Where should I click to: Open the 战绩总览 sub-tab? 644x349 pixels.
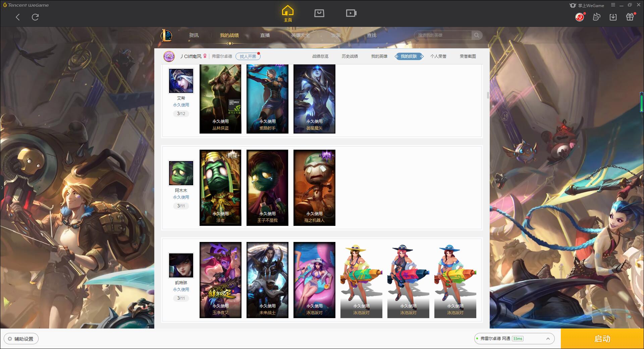click(x=320, y=56)
